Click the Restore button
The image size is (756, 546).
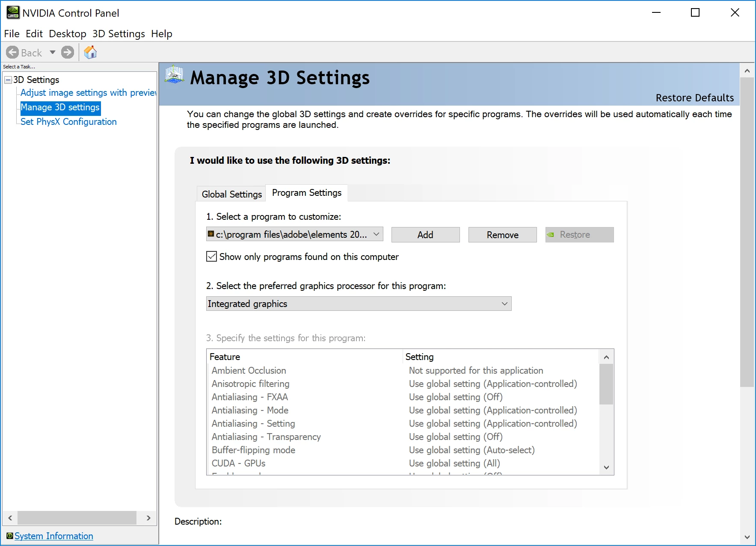point(579,235)
